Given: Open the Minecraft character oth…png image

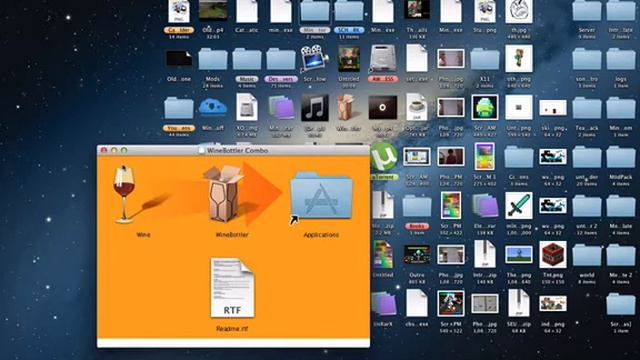Looking at the screenshot, I should (x=519, y=59).
